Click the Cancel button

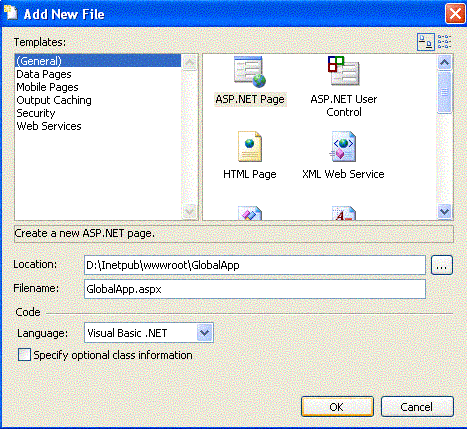pos(417,407)
